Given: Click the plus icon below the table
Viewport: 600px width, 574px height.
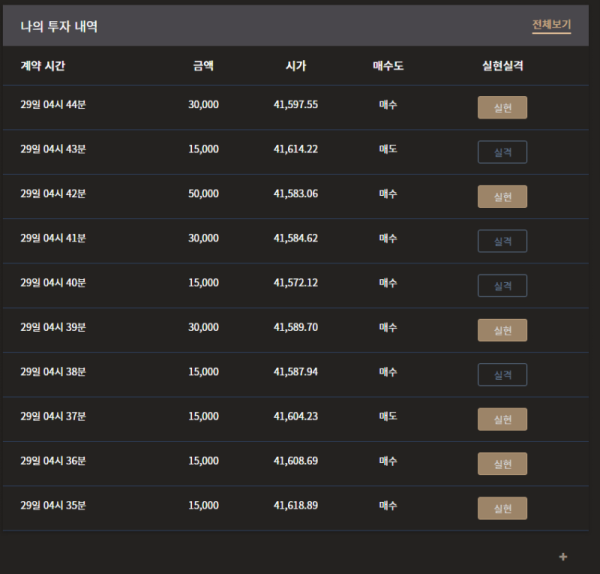Looking at the screenshot, I should (563, 557).
